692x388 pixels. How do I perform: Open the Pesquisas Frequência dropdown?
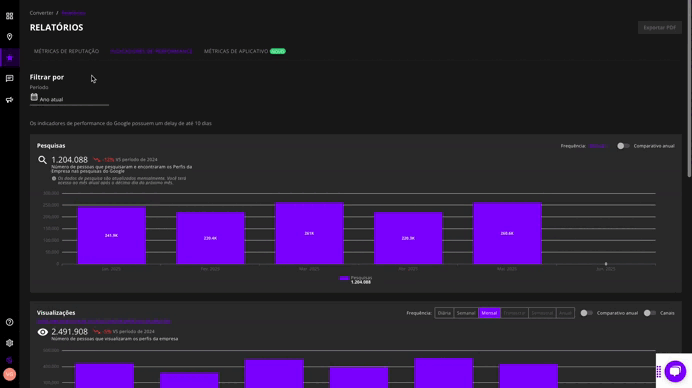click(598, 146)
